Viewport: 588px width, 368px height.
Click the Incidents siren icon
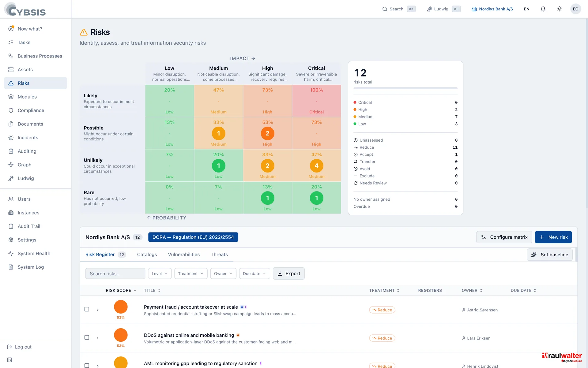(11, 138)
